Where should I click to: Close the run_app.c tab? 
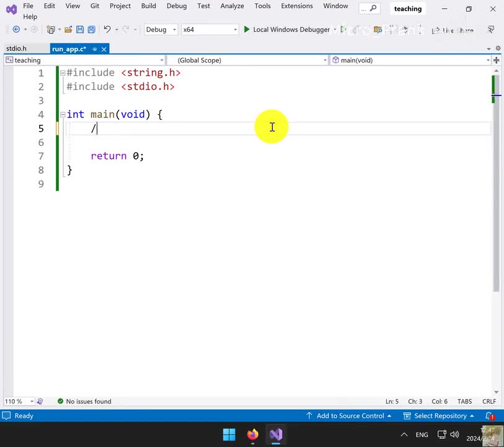pyautogui.click(x=104, y=49)
